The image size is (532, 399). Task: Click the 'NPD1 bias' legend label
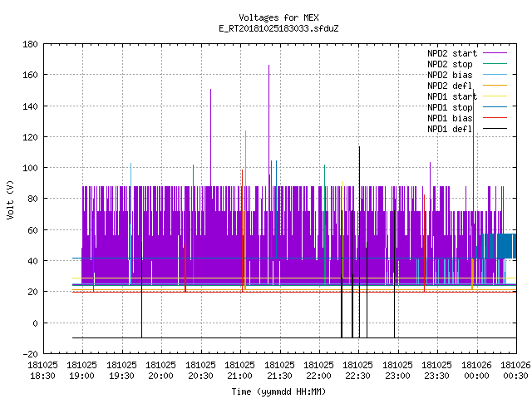pyautogui.click(x=450, y=118)
